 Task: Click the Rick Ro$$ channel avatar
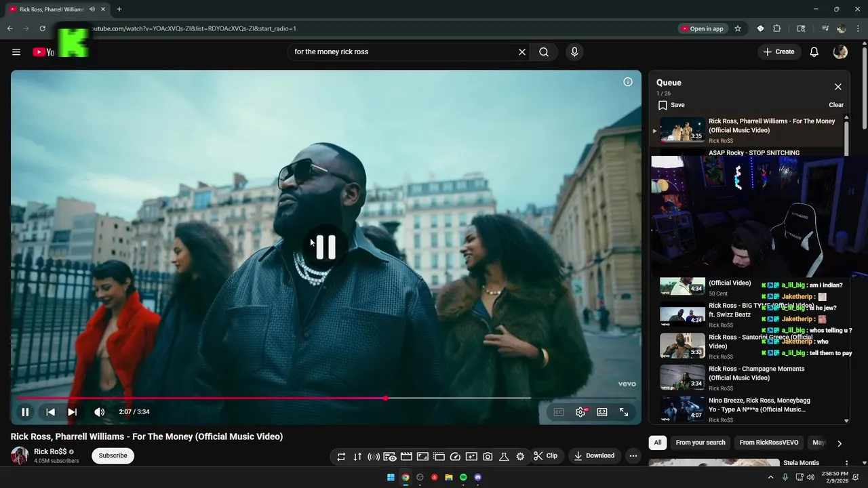(x=20, y=455)
